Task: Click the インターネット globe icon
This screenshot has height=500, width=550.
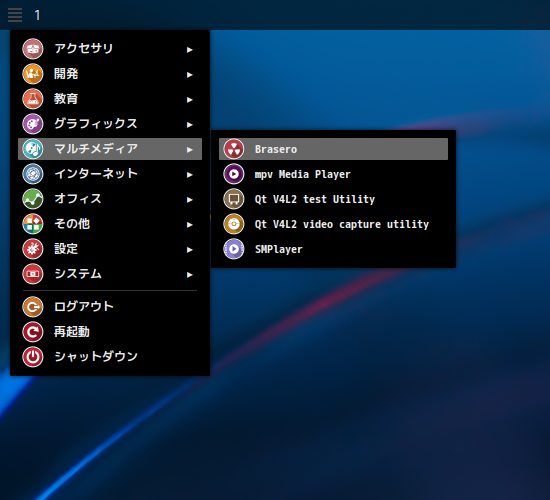Action: (33, 174)
